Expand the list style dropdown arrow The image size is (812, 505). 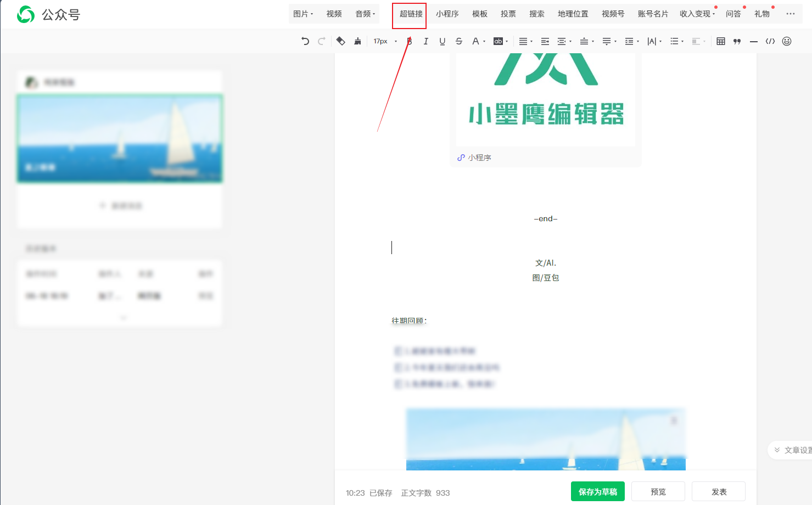point(682,41)
